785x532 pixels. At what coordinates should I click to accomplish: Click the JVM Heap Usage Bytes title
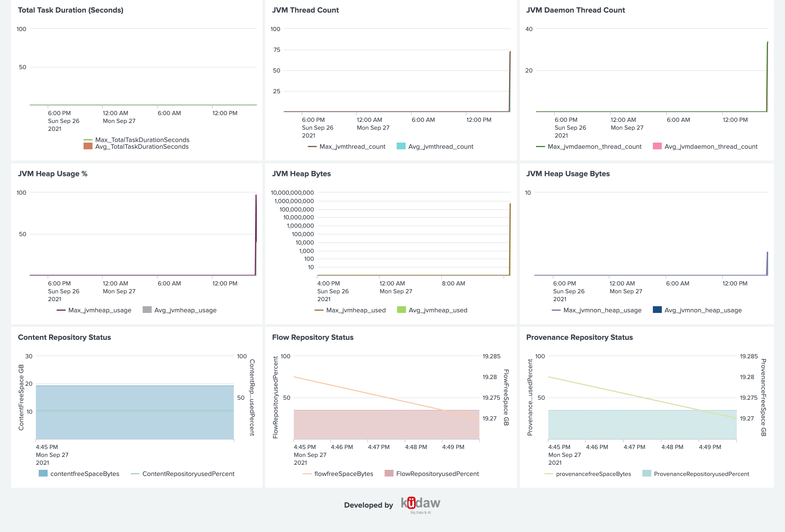(568, 173)
